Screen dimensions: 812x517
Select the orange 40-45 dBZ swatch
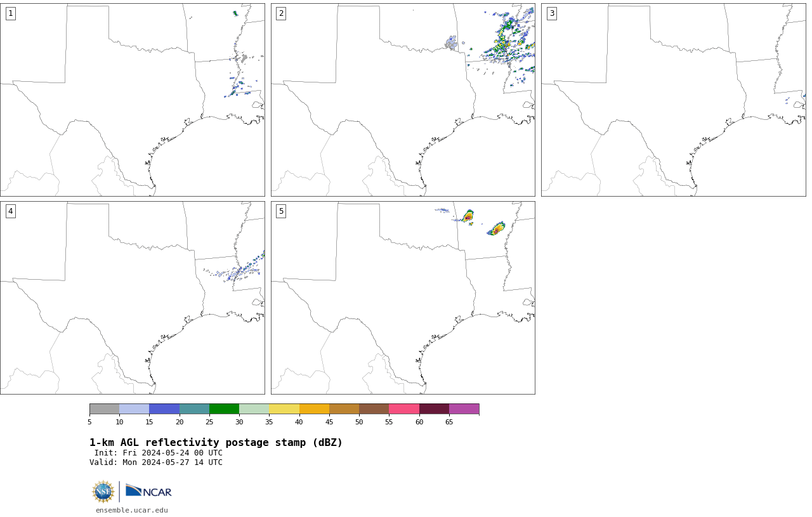pyautogui.click(x=314, y=409)
